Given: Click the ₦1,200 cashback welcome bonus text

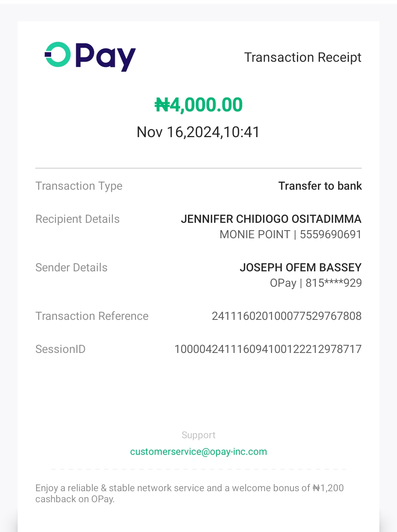Looking at the screenshot, I should (x=189, y=493).
